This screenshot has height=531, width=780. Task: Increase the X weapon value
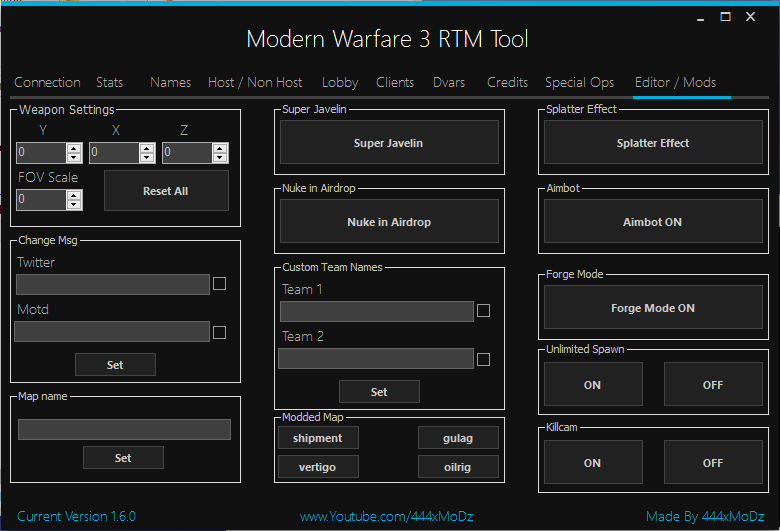(x=147, y=148)
